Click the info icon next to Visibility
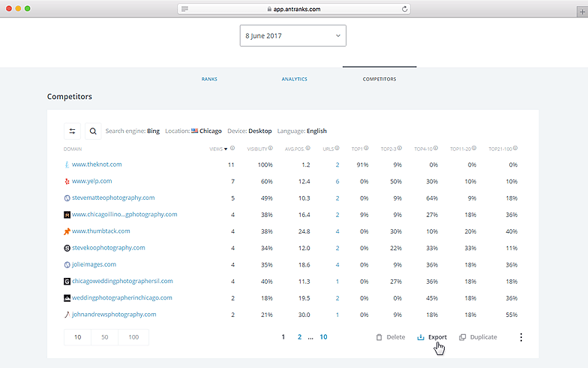The image size is (588, 368). pos(271,149)
